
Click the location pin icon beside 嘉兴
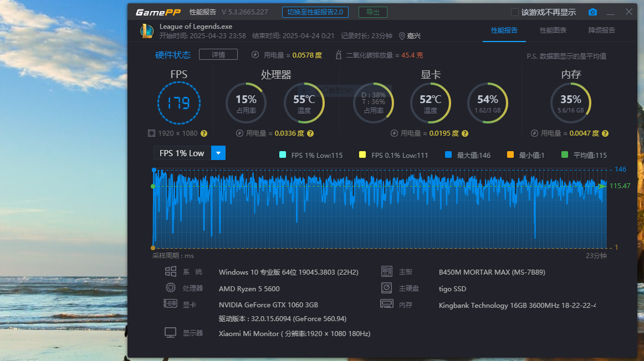(x=402, y=36)
